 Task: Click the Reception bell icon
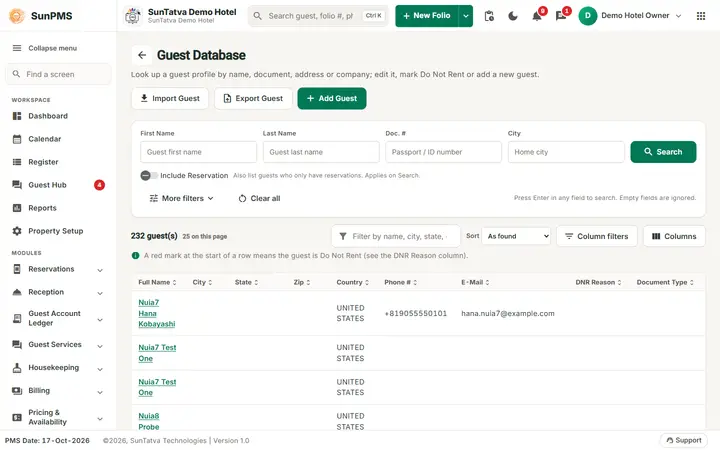coord(17,292)
